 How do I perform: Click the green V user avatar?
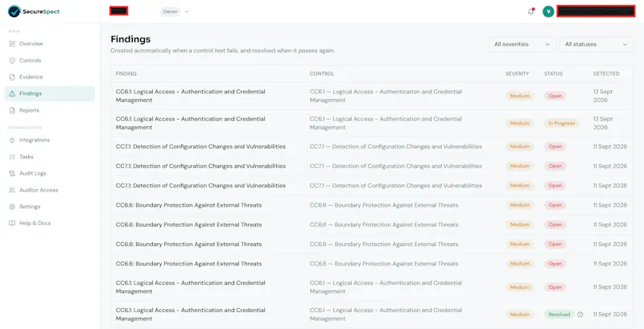[548, 11]
